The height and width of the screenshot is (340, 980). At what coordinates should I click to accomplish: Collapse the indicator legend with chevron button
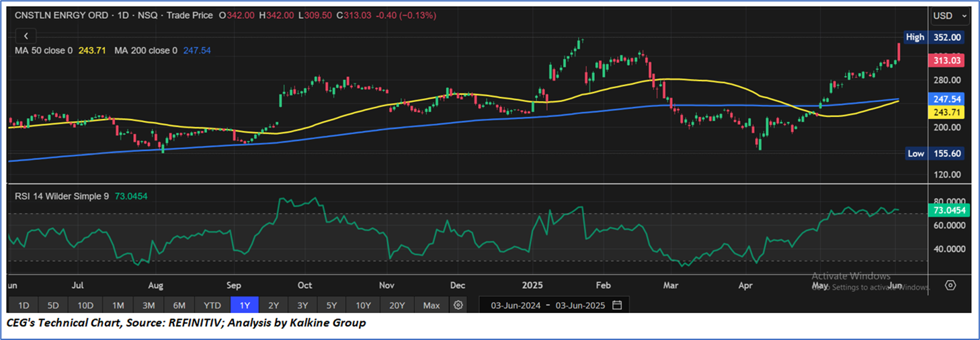tap(26, 36)
